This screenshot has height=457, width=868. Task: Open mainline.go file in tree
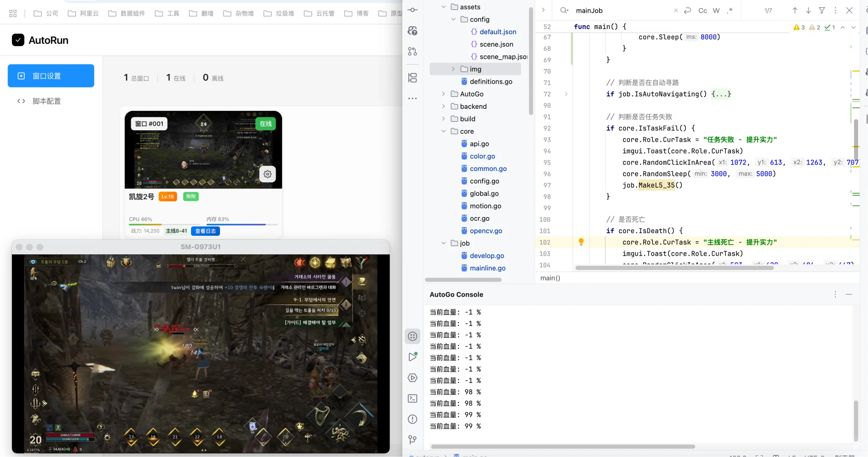pyautogui.click(x=487, y=268)
